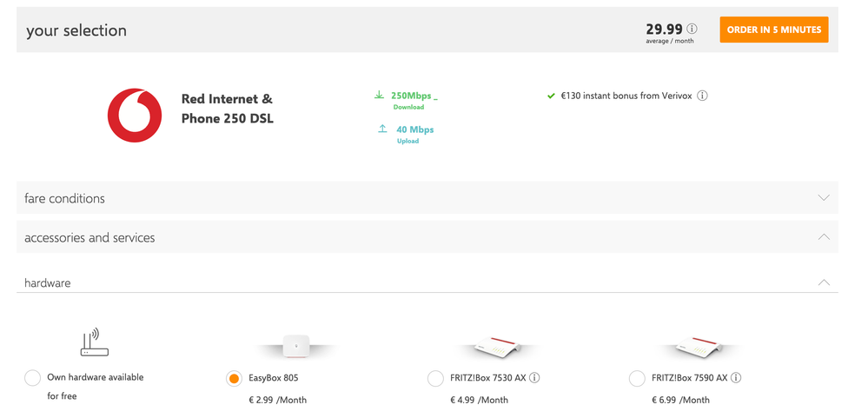
Task: Click the download speed arrow icon
Action: pyautogui.click(x=379, y=95)
